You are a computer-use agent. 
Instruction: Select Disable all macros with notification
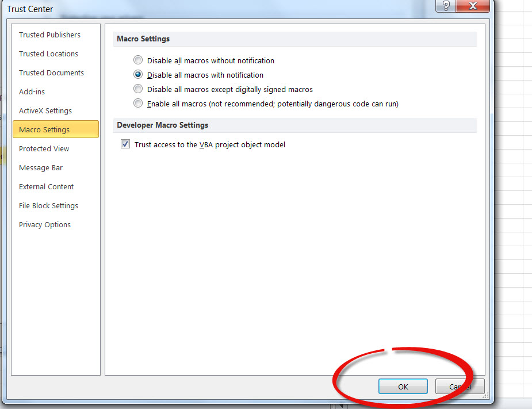(138, 75)
